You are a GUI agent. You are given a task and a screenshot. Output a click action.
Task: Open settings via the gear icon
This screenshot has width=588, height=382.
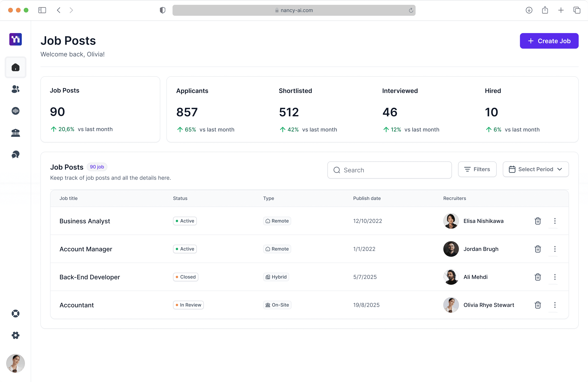[15, 335]
